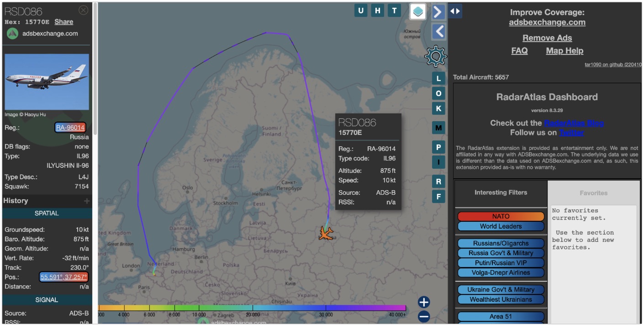Click the altitude color legend bar
This screenshot has width=644, height=326.
252,308
